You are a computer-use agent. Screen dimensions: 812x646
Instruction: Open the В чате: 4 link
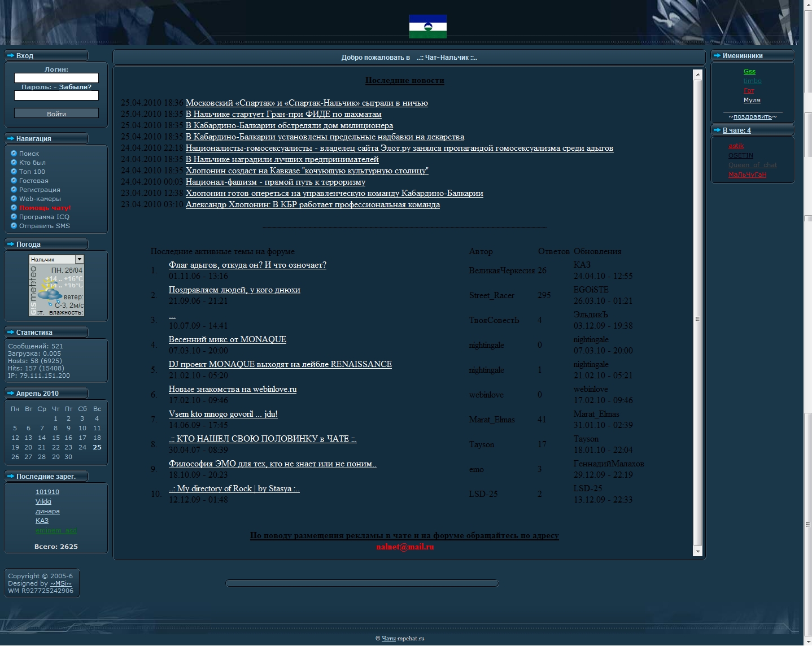pyautogui.click(x=736, y=130)
